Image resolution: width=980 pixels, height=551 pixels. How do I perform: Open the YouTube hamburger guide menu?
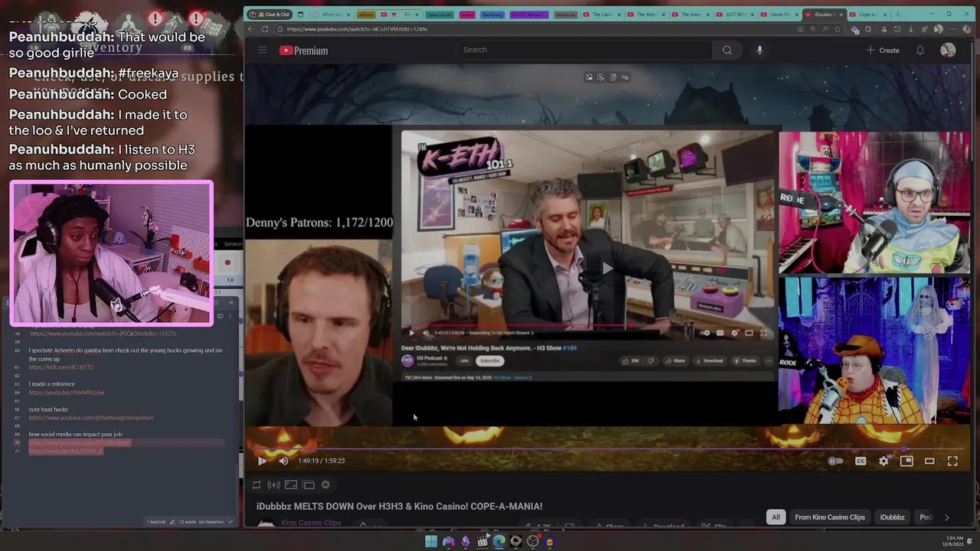[262, 51]
